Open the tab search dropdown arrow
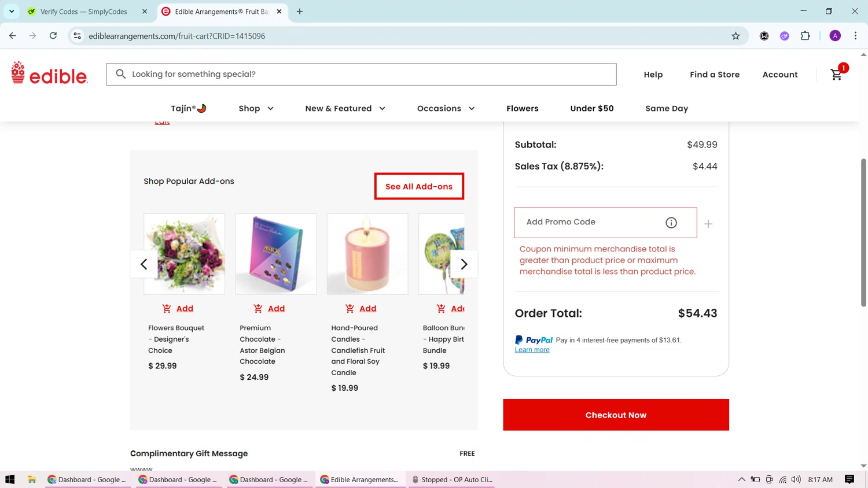Image resolution: width=868 pixels, height=488 pixels. (12, 12)
